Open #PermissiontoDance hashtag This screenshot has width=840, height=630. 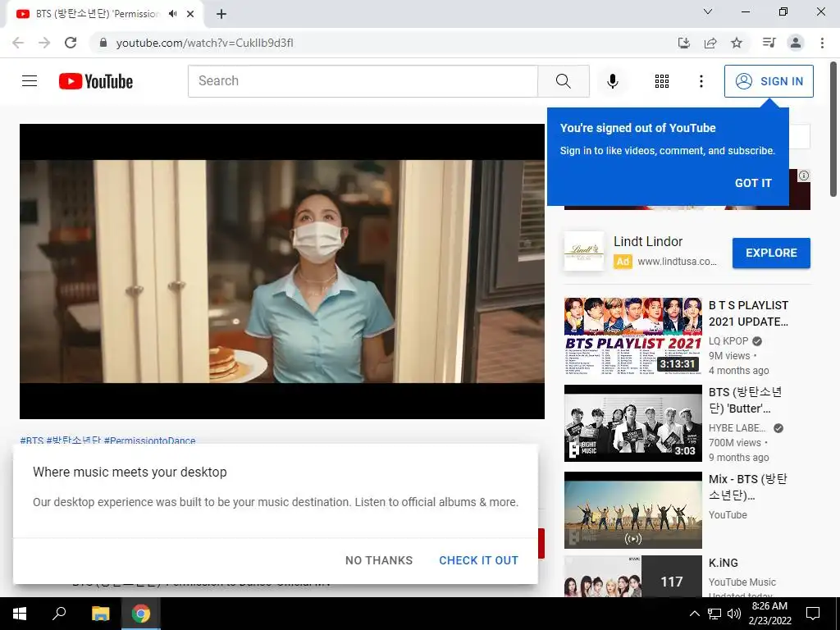coord(149,441)
